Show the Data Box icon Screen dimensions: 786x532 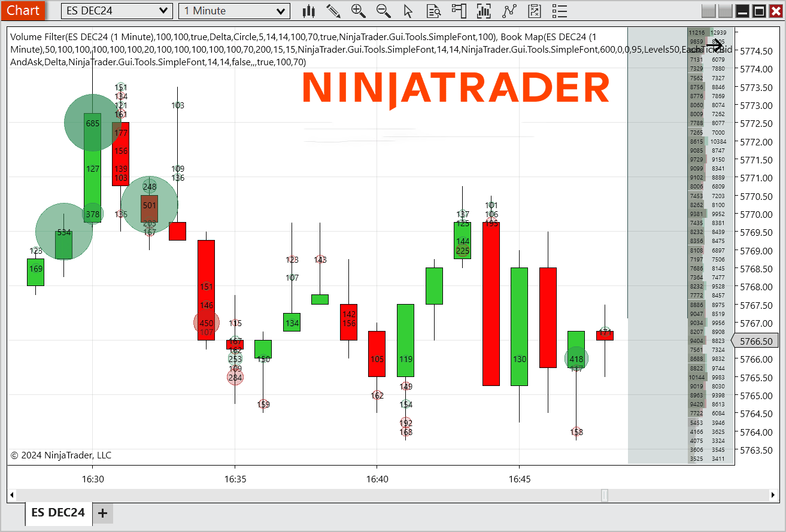434,11
